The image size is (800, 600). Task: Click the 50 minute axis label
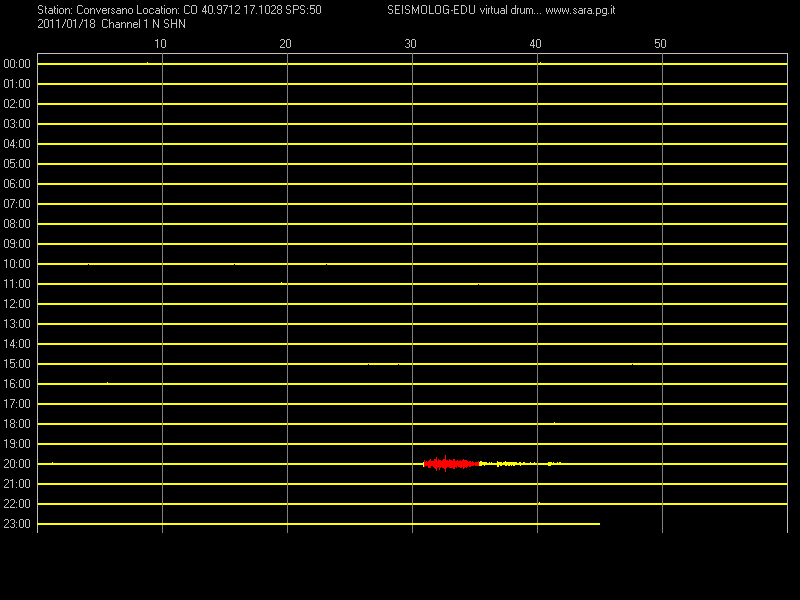660,44
